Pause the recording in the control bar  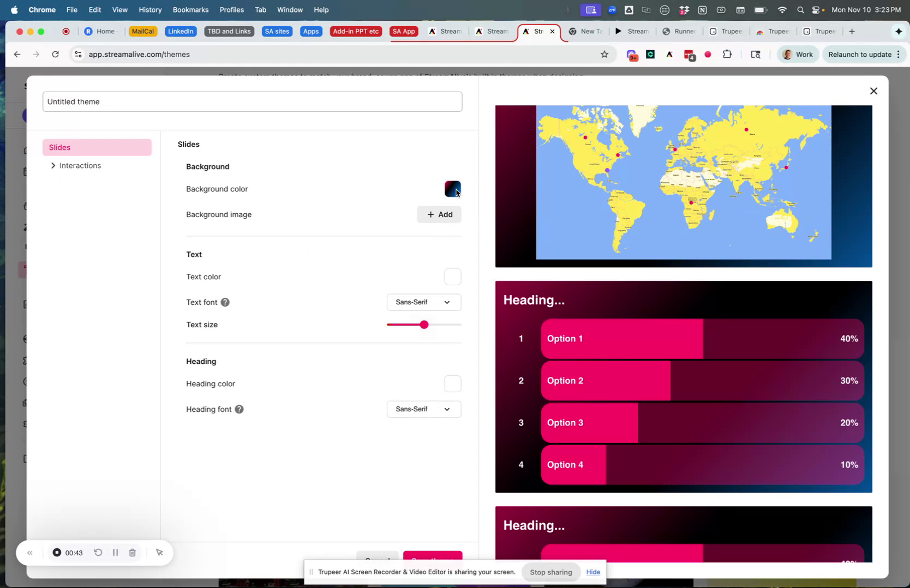coord(115,553)
